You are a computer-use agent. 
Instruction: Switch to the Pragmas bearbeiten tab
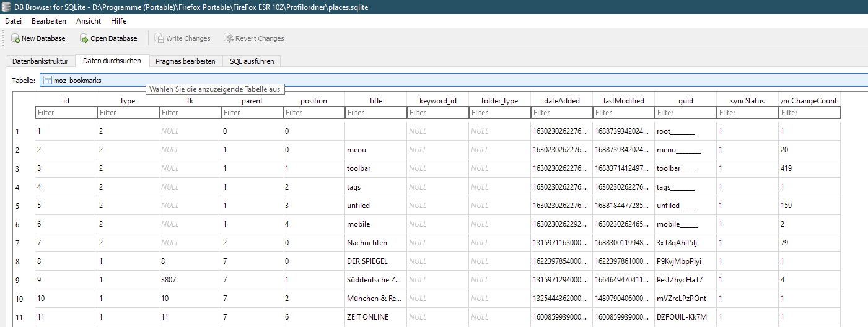[x=185, y=61]
